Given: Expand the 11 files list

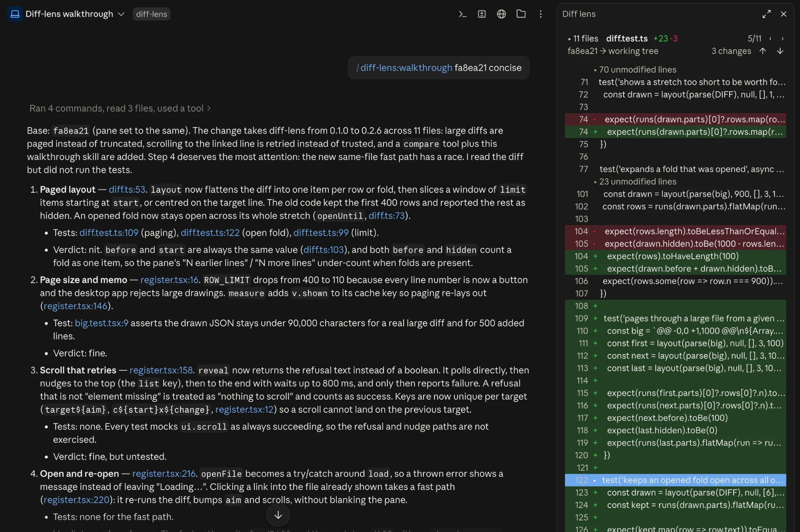Looking at the screenshot, I should coord(583,39).
